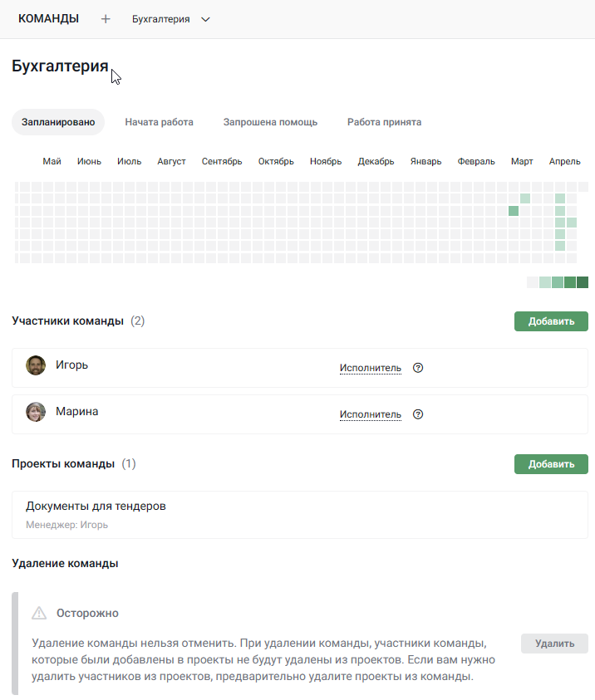Click the plus icon to add a team

tap(106, 19)
